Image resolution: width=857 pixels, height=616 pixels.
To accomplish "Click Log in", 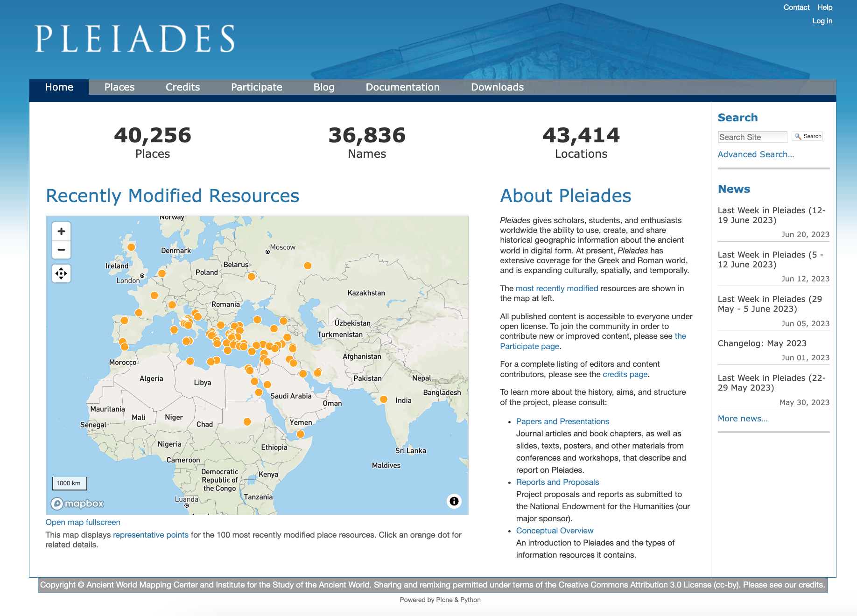I will point(822,21).
